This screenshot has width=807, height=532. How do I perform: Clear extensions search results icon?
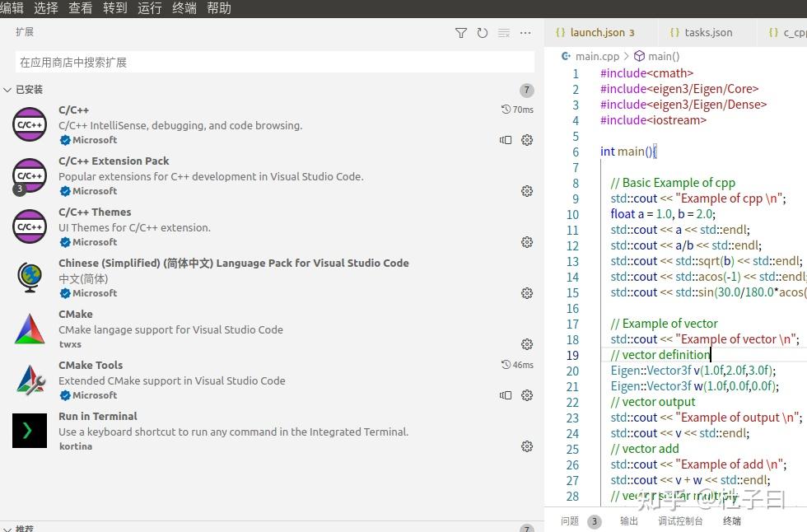point(504,33)
